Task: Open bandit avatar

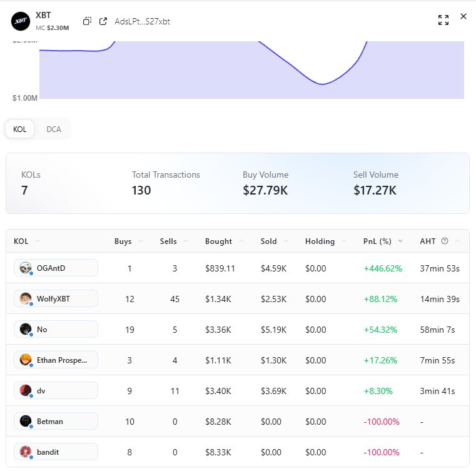Action: pos(26,452)
